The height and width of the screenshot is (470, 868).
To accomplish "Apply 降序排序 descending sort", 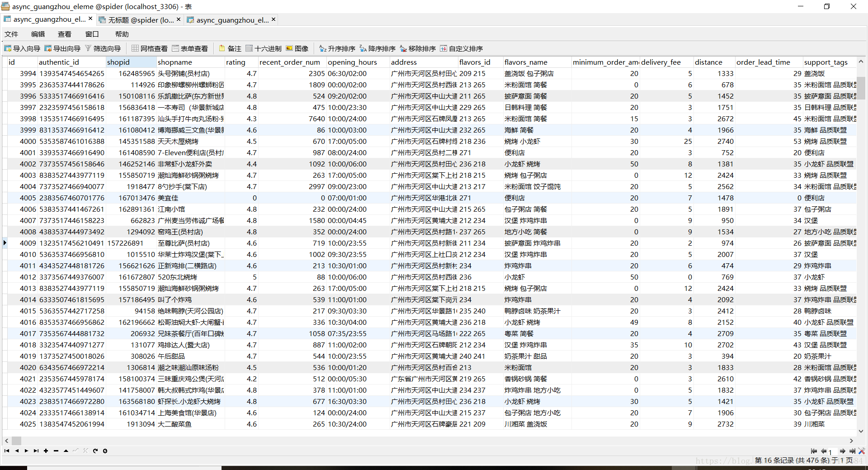I will pyautogui.click(x=377, y=48).
